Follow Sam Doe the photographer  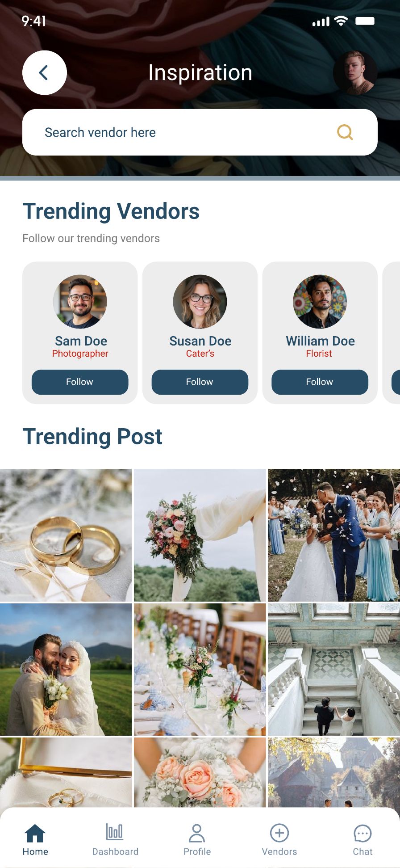pyautogui.click(x=80, y=382)
